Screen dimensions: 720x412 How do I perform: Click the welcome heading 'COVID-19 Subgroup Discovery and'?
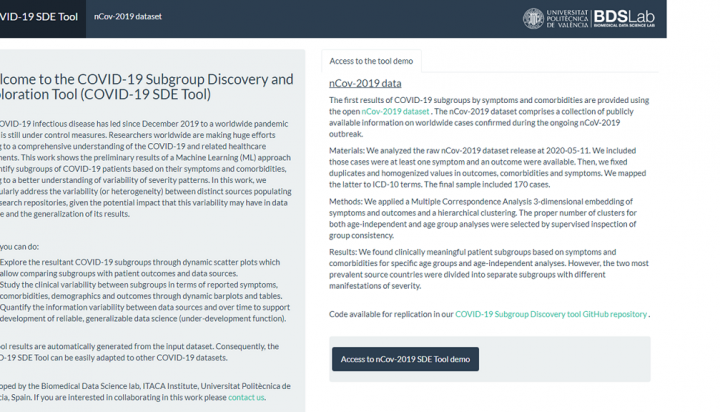(185, 79)
